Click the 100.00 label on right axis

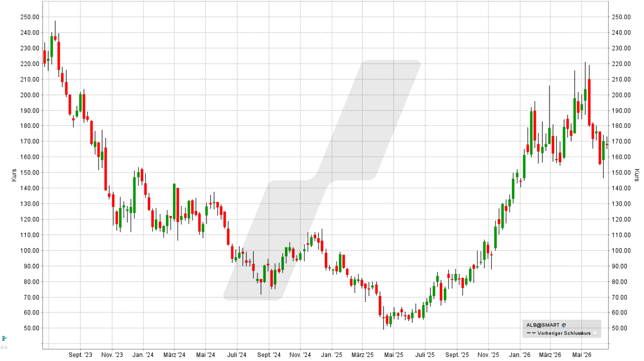pos(621,251)
